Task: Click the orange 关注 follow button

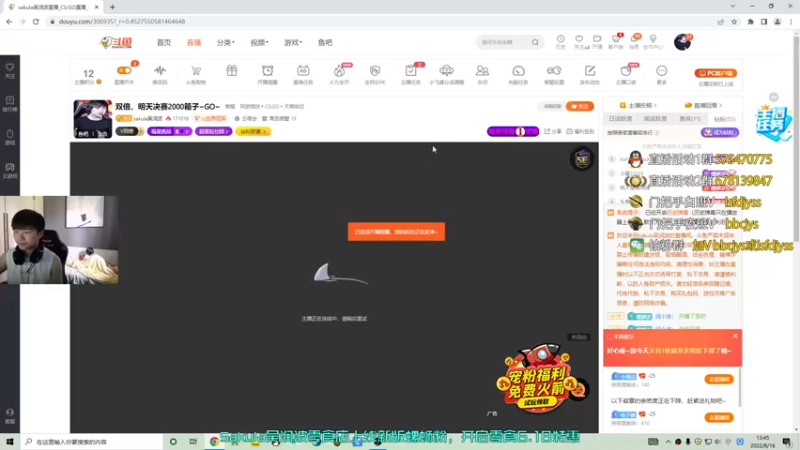Action: (580, 106)
